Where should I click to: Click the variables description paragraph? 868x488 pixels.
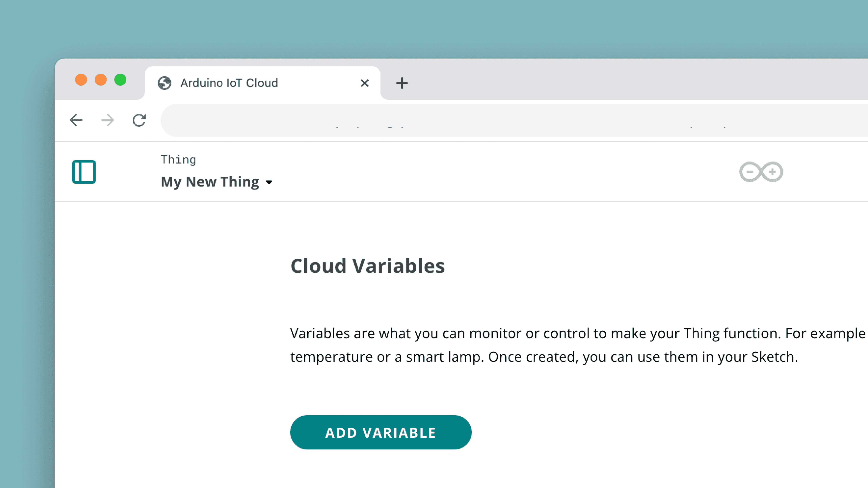pyautogui.click(x=539, y=345)
